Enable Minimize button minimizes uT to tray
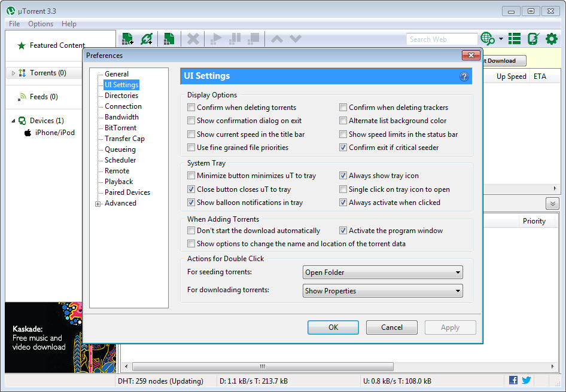 (191, 176)
